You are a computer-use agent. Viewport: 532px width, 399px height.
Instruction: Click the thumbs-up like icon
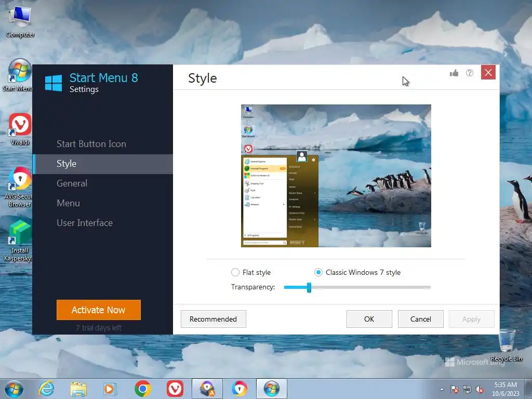(454, 73)
